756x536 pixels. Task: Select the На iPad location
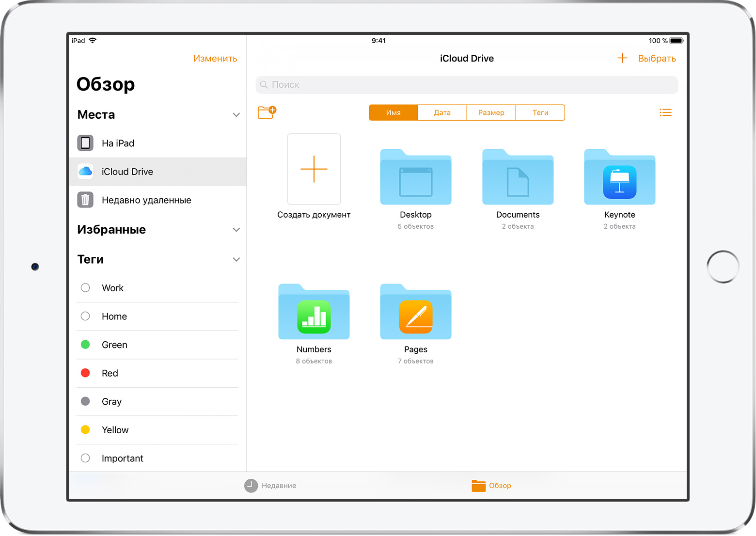(157, 143)
